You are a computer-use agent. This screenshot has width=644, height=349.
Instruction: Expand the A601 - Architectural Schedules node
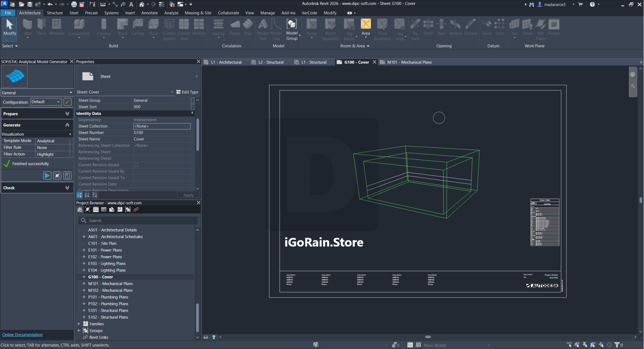[x=84, y=237]
